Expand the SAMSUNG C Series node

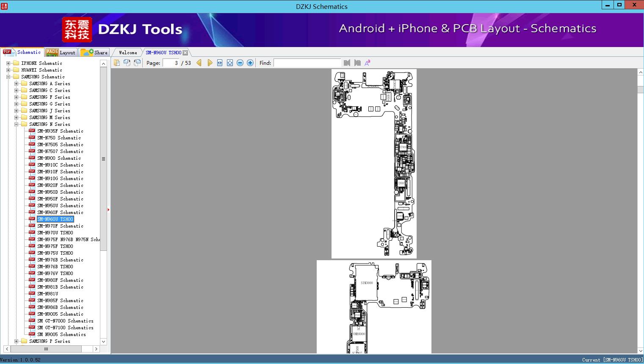coord(16,90)
